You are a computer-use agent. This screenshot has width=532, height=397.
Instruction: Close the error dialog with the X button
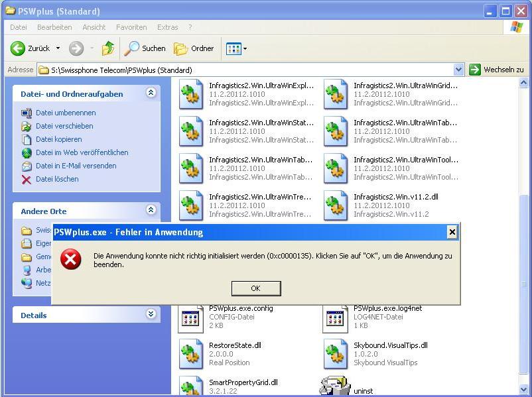pyautogui.click(x=452, y=232)
